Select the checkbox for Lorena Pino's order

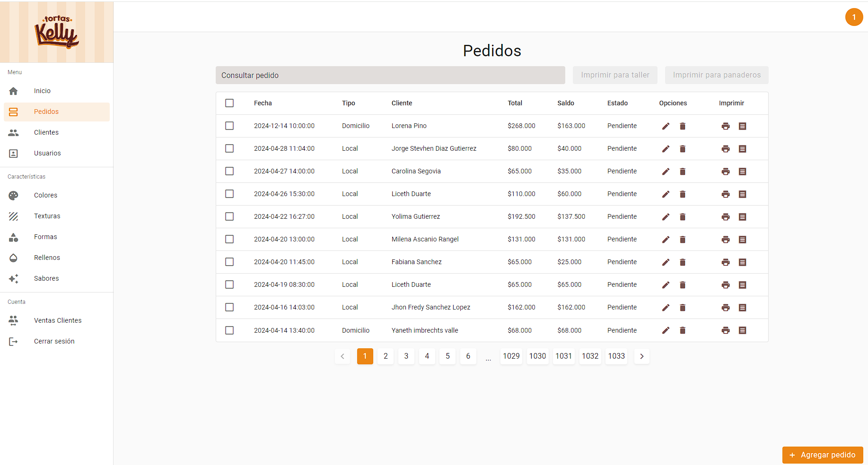click(x=229, y=126)
